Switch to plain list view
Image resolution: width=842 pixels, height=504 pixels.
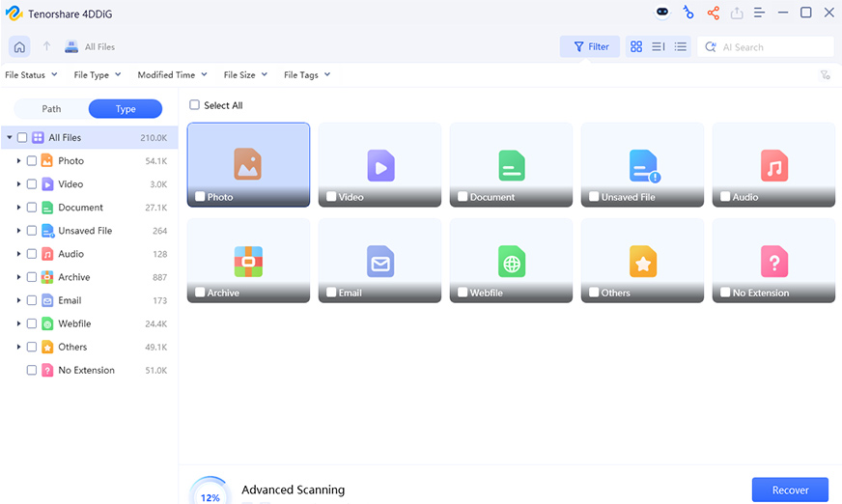point(681,46)
